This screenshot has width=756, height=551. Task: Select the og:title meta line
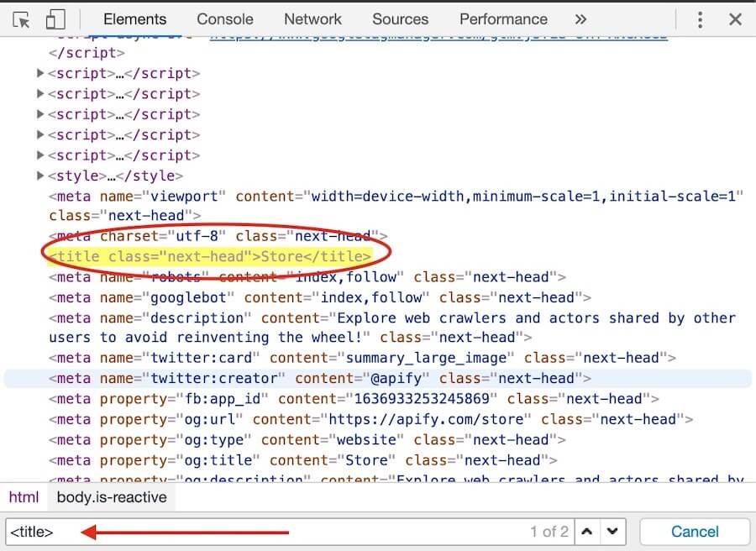pyautogui.click(x=302, y=460)
